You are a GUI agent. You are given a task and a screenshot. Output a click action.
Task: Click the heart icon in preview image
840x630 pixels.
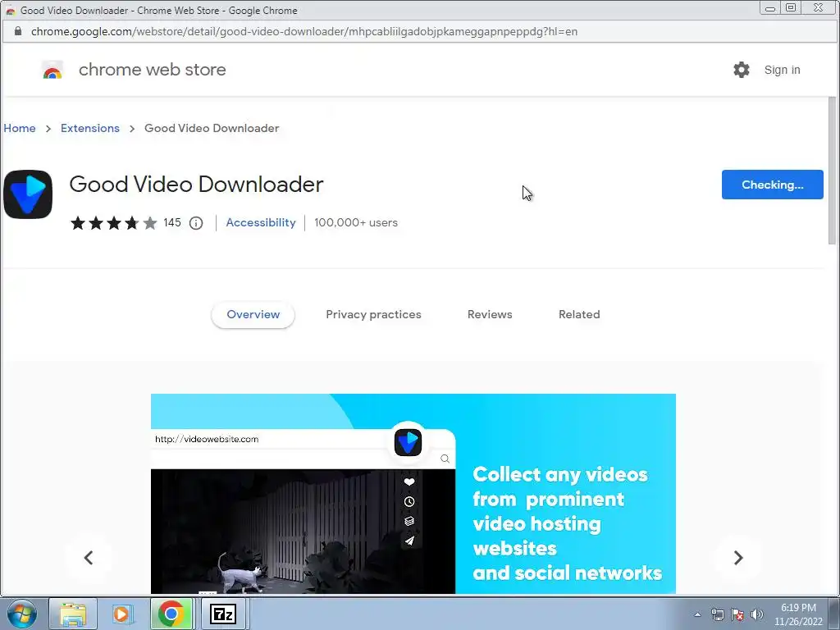tap(409, 482)
